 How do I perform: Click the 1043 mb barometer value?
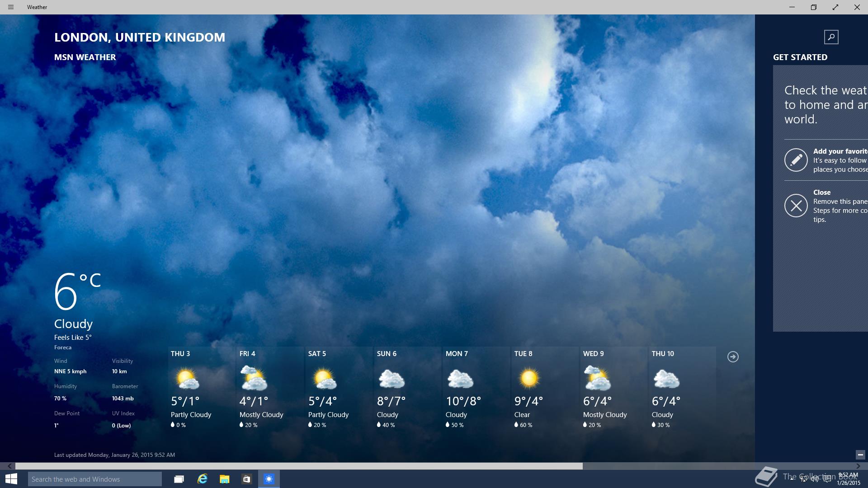click(123, 399)
